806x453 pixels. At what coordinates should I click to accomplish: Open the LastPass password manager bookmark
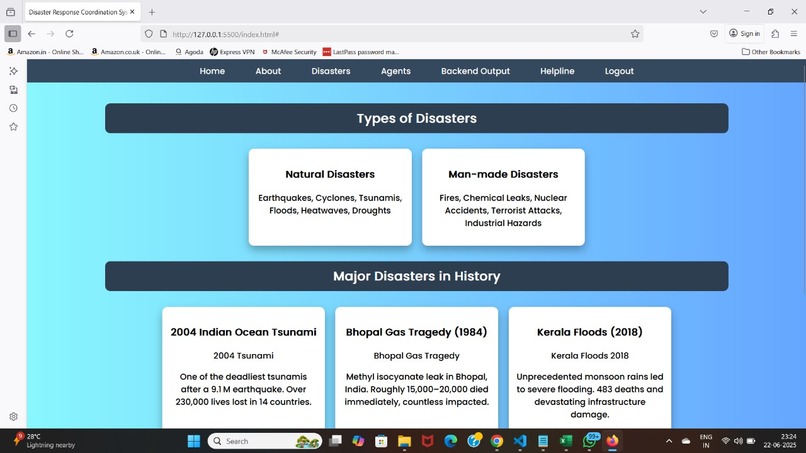point(360,52)
